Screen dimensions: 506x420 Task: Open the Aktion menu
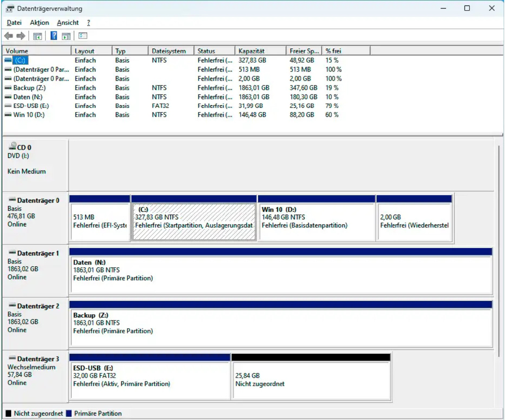pos(39,23)
